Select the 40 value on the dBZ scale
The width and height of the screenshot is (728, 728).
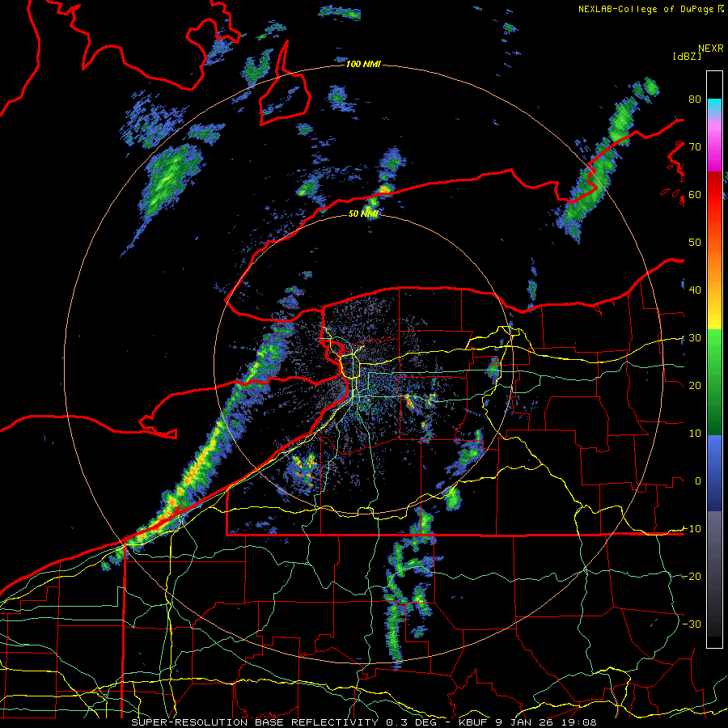point(695,290)
